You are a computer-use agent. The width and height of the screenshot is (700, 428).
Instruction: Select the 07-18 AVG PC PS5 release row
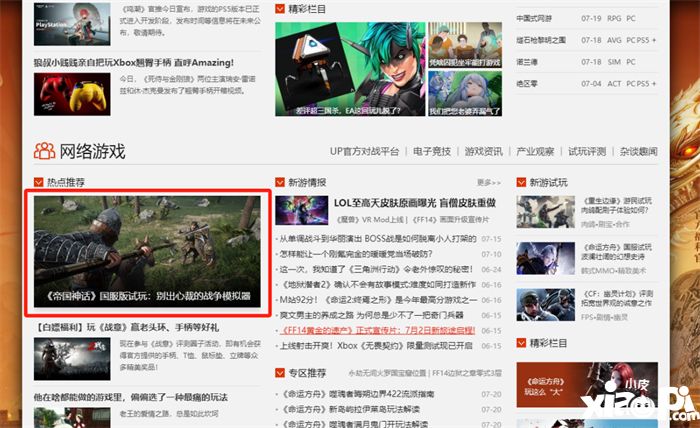point(587,40)
